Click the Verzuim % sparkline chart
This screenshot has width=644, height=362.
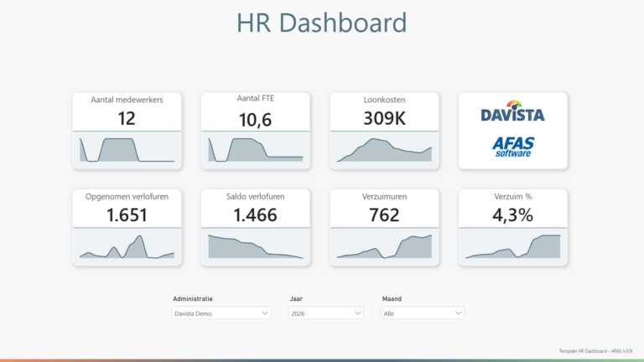(x=513, y=246)
